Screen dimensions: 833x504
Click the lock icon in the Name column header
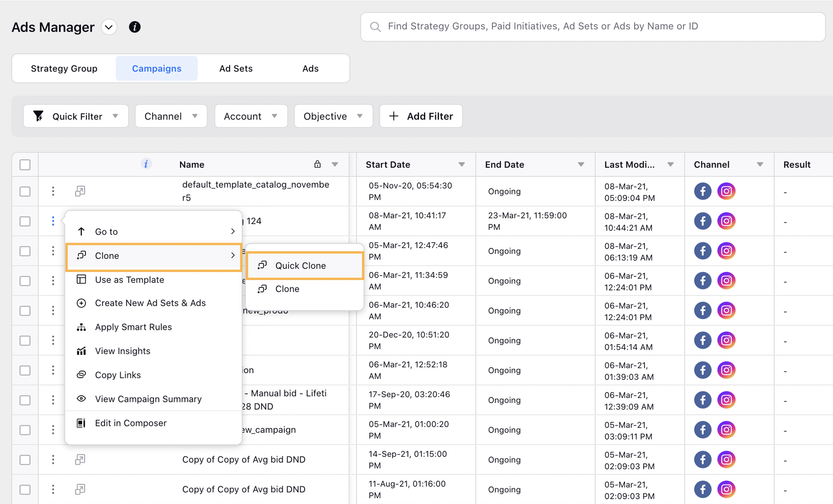(x=317, y=164)
